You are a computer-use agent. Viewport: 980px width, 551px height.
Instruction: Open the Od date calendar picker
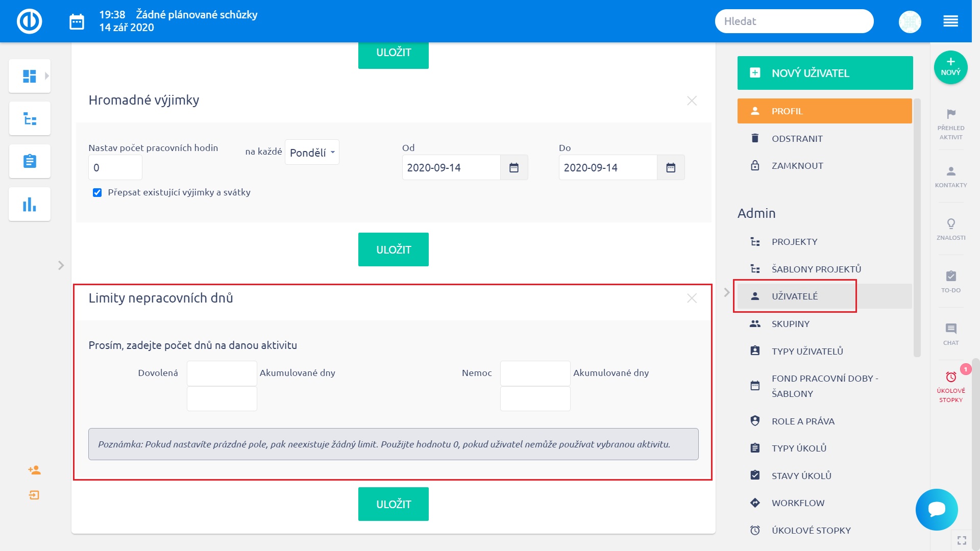513,168
